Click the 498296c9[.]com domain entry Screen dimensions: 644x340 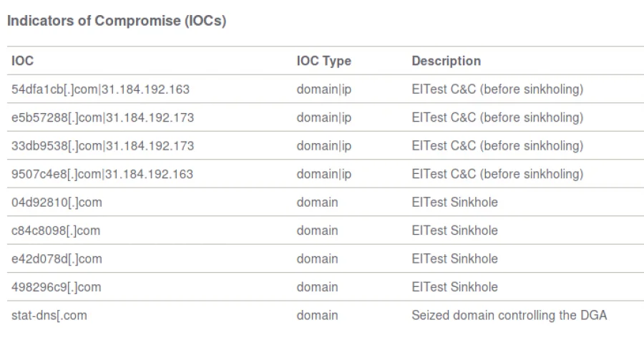(x=56, y=287)
